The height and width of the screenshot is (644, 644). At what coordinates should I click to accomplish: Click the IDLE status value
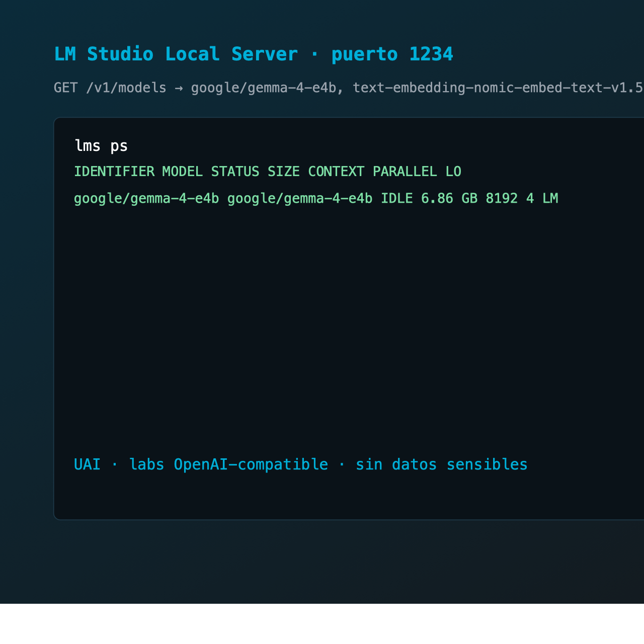397,198
